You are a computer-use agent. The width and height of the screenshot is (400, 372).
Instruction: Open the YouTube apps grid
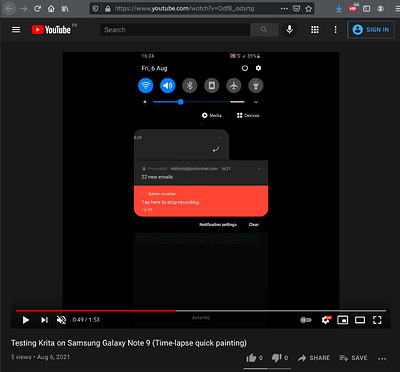315,30
